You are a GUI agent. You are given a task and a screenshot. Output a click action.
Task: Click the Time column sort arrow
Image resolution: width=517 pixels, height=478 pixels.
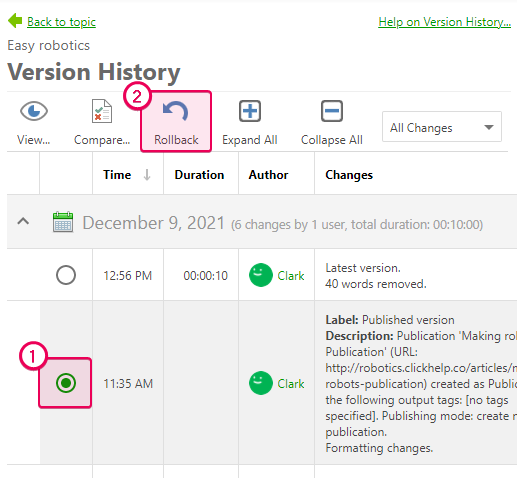click(x=147, y=175)
